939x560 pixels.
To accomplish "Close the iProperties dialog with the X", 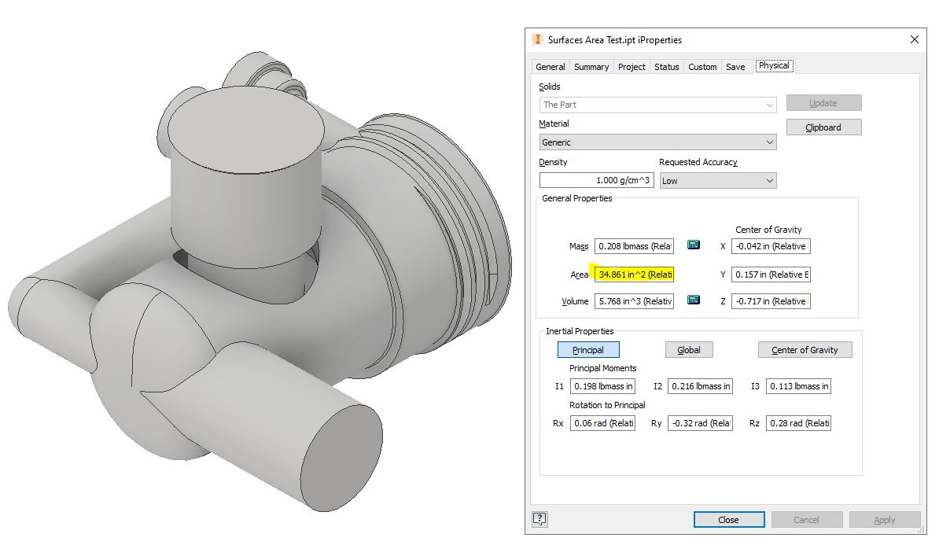I will click(914, 39).
